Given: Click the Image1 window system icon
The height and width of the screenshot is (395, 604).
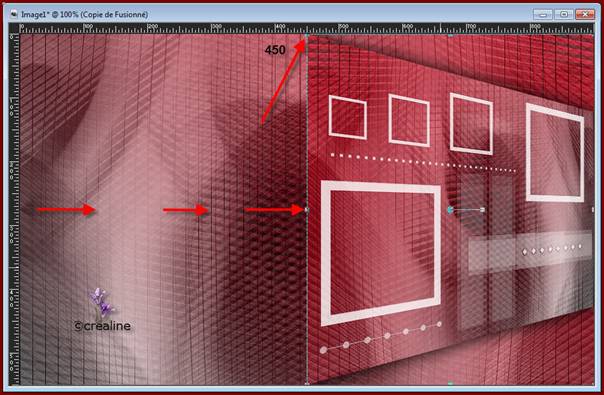Looking at the screenshot, I should 14,15.
